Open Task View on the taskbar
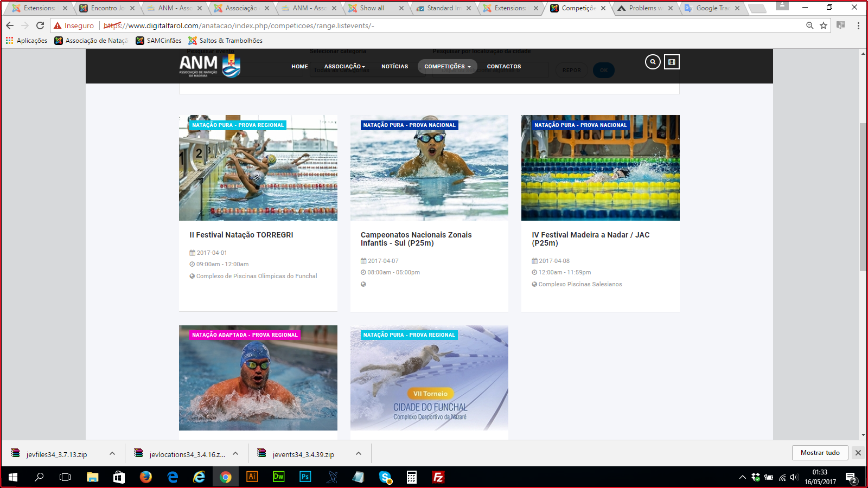The image size is (868, 488). coord(65,477)
